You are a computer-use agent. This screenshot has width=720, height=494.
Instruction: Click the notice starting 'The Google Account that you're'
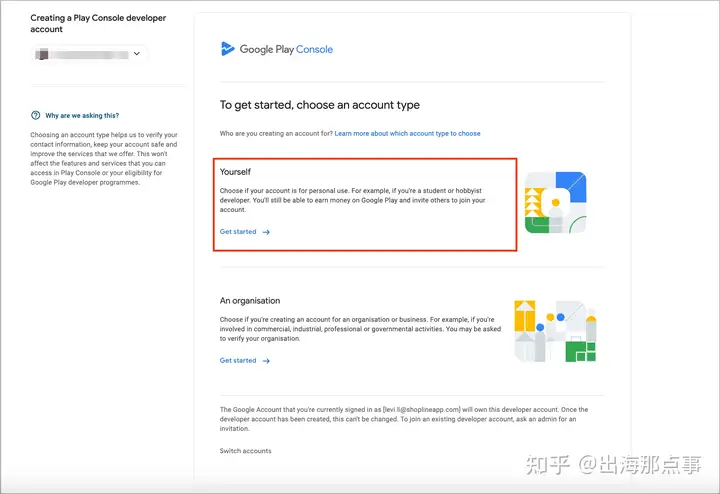(404, 419)
